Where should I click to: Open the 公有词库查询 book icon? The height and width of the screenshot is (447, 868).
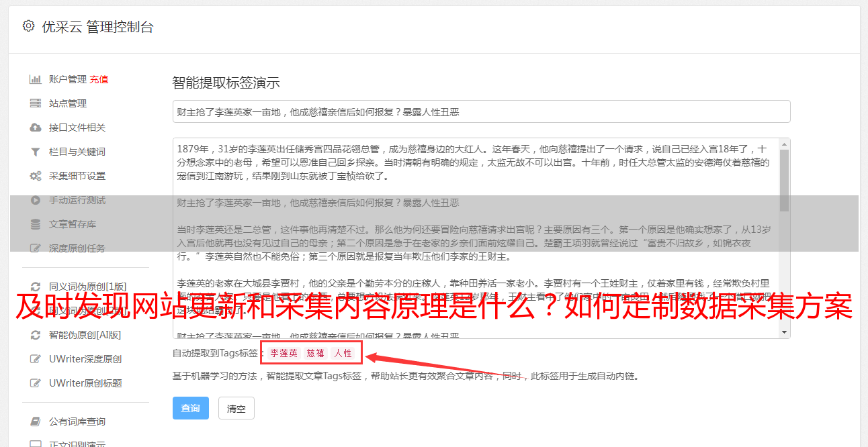point(36,421)
